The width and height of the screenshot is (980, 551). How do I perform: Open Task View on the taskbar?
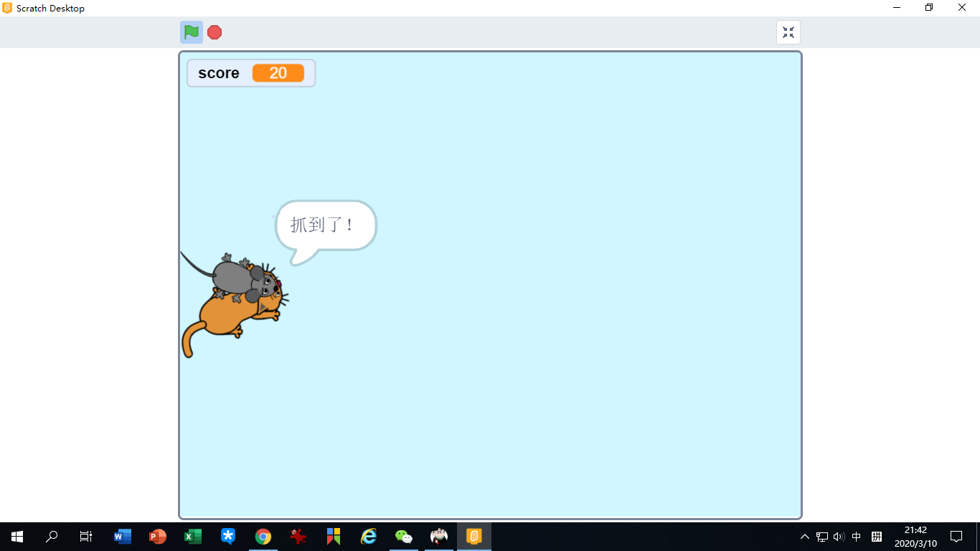pyautogui.click(x=86, y=537)
